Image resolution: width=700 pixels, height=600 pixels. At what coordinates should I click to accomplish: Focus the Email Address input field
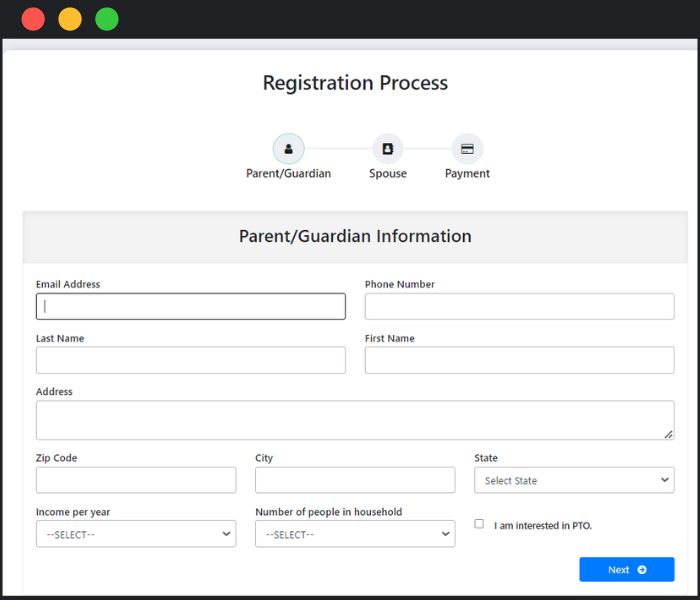[191, 307]
